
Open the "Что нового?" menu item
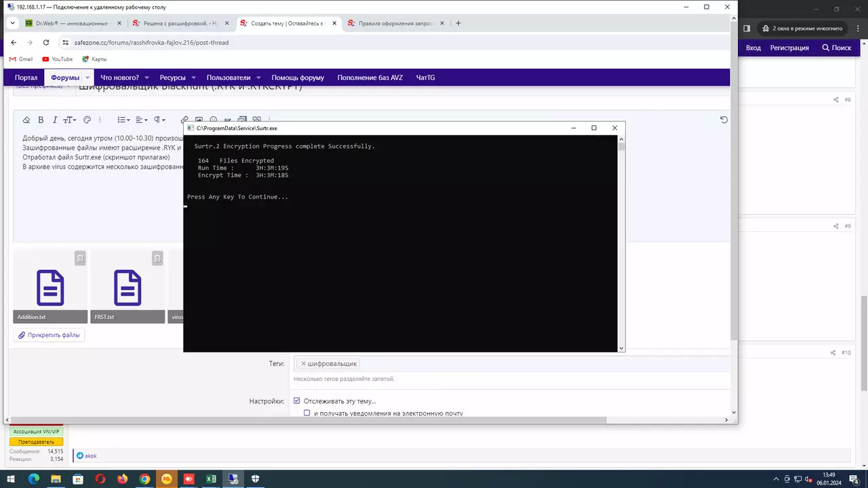[x=119, y=77]
